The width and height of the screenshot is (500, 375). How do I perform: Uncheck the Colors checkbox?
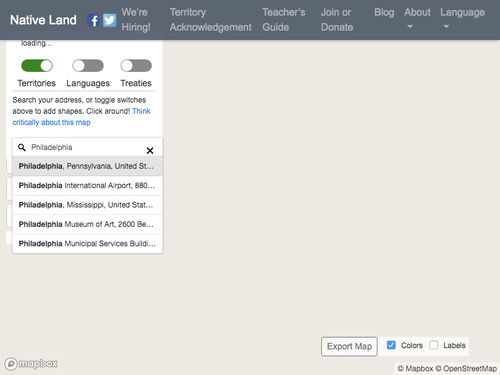391,345
